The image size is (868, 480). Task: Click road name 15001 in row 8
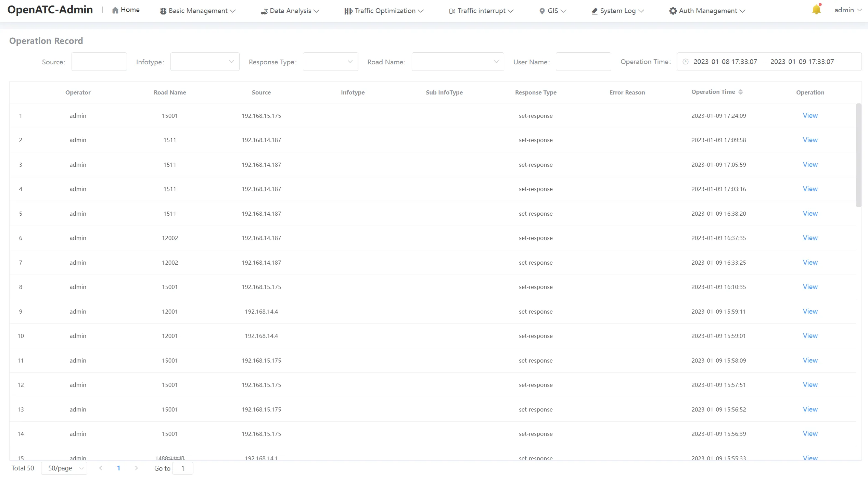(x=170, y=287)
